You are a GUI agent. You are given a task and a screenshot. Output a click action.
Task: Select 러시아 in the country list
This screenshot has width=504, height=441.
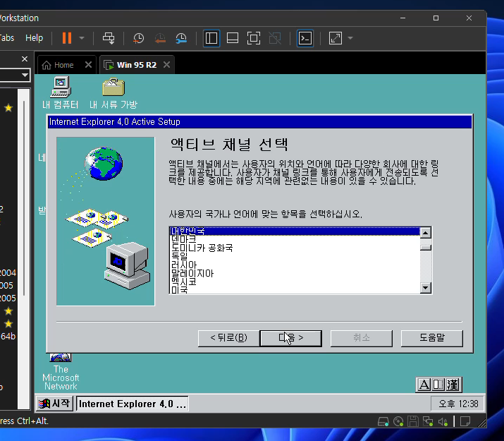point(295,265)
